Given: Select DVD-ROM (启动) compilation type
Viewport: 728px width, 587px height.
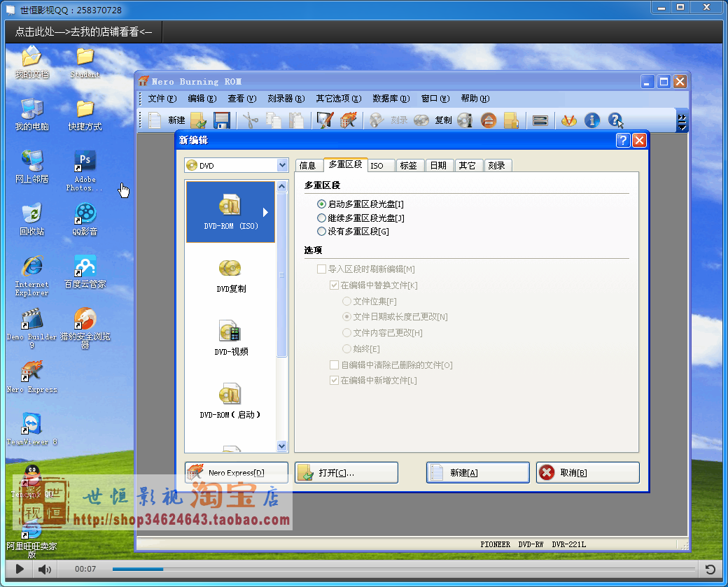Looking at the screenshot, I should point(231,402).
